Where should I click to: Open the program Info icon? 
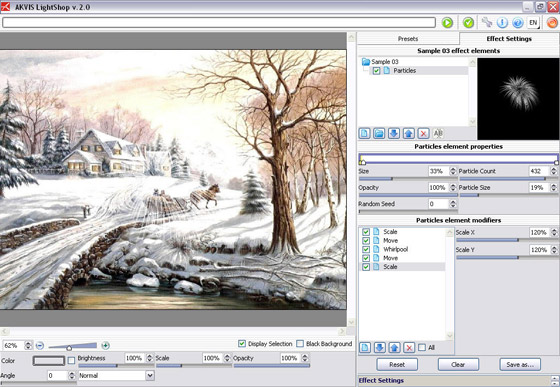click(502, 23)
